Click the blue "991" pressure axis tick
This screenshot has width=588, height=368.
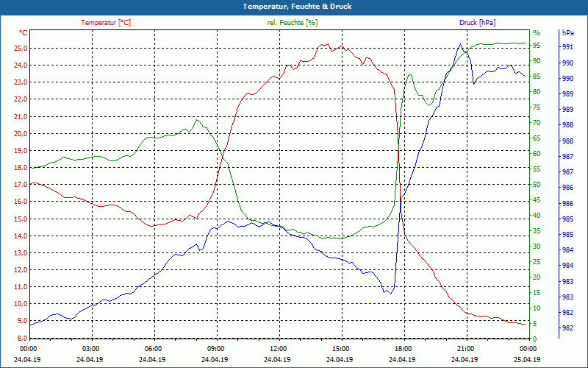[567, 47]
